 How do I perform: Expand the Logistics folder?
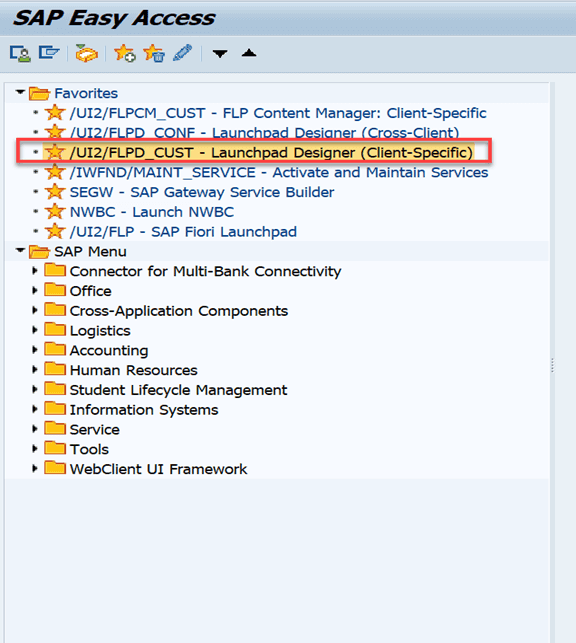[35, 330]
